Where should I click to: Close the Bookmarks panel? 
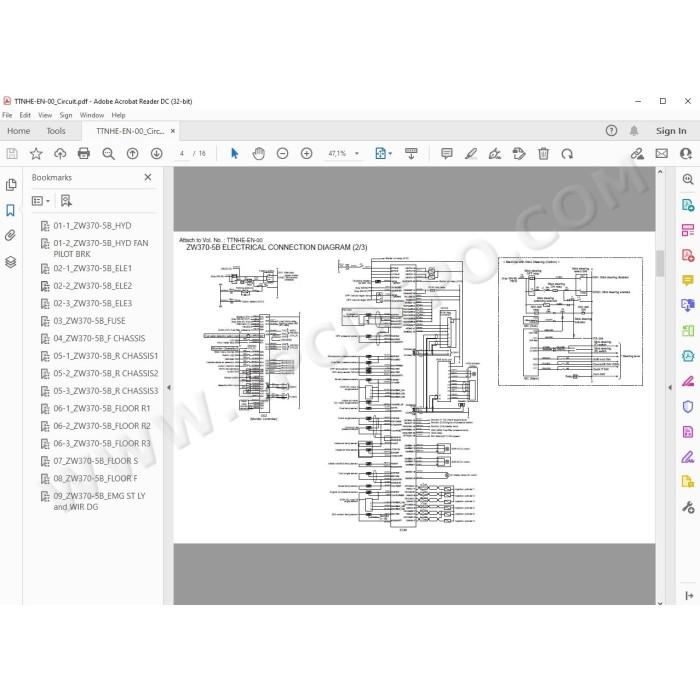click(x=148, y=177)
